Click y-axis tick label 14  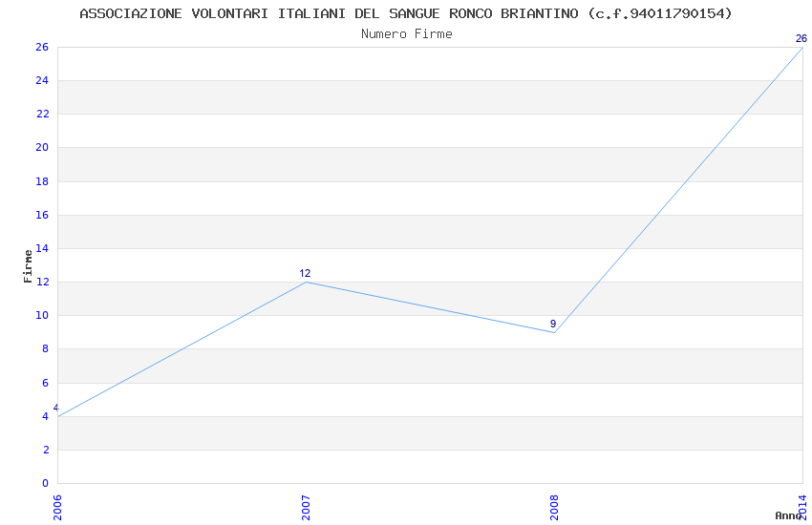[x=42, y=248]
